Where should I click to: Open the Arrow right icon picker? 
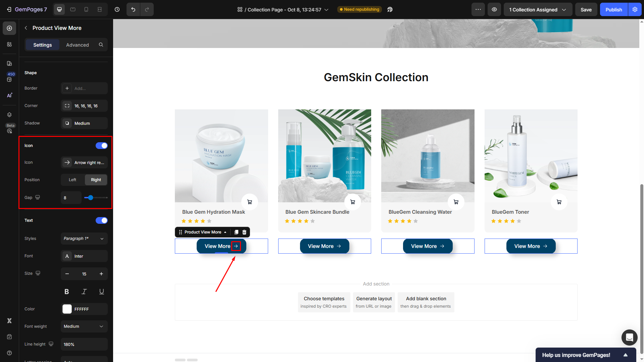point(84,162)
